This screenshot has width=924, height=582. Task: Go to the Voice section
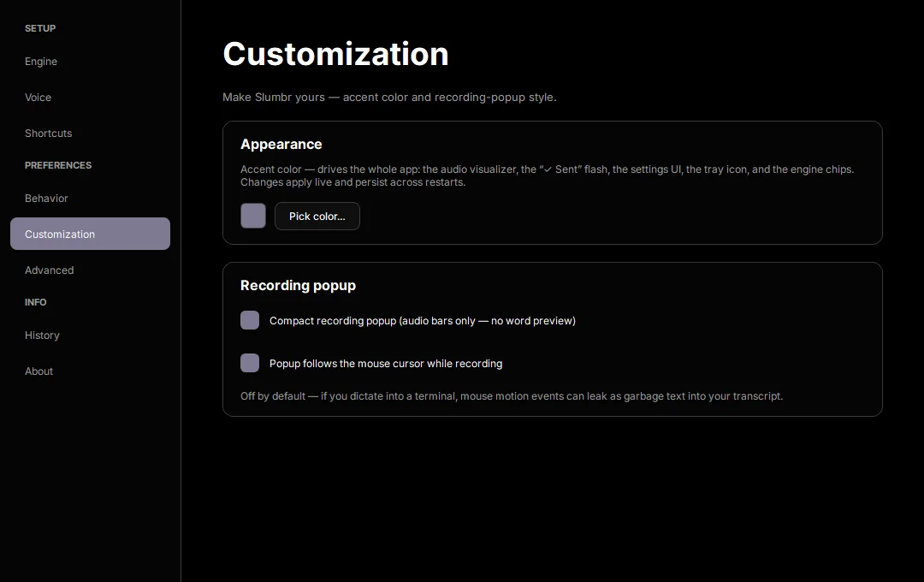click(x=90, y=98)
